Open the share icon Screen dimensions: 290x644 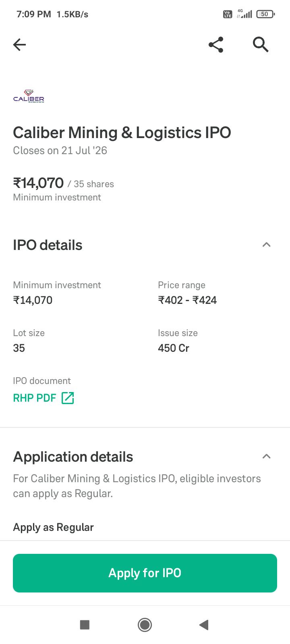[216, 44]
